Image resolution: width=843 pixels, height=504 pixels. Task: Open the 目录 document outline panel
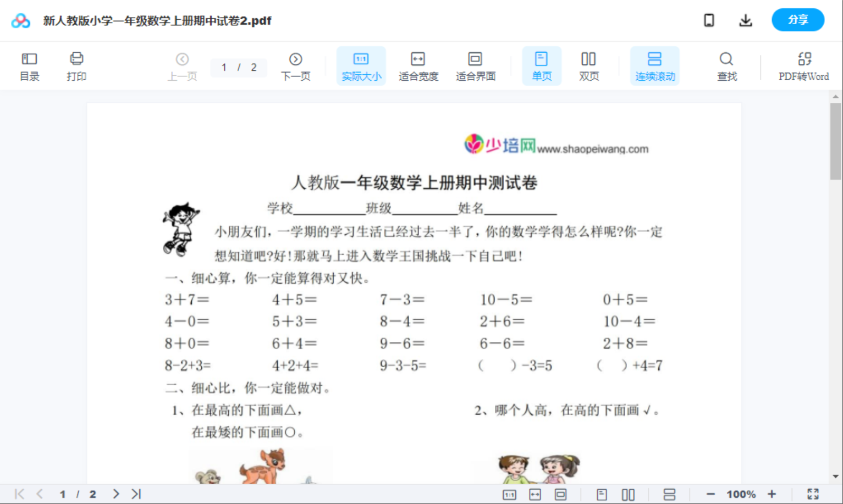coord(30,65)
